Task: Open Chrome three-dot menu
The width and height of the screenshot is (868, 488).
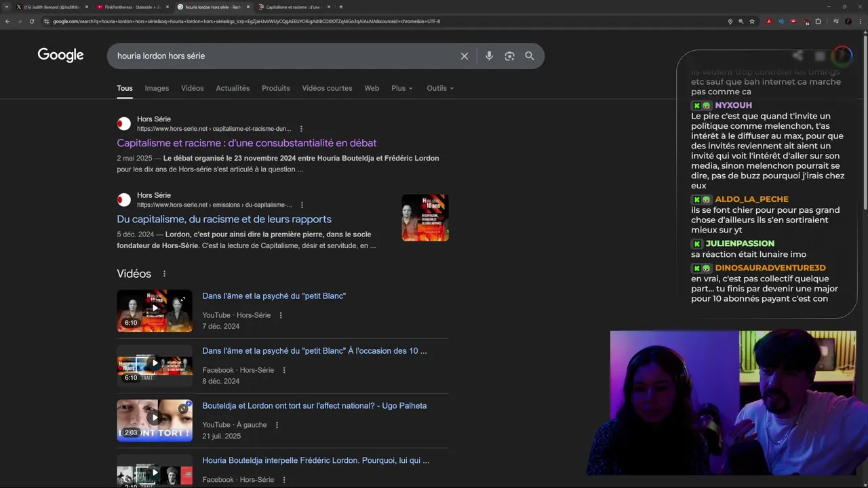Action: tap(860, 21)
